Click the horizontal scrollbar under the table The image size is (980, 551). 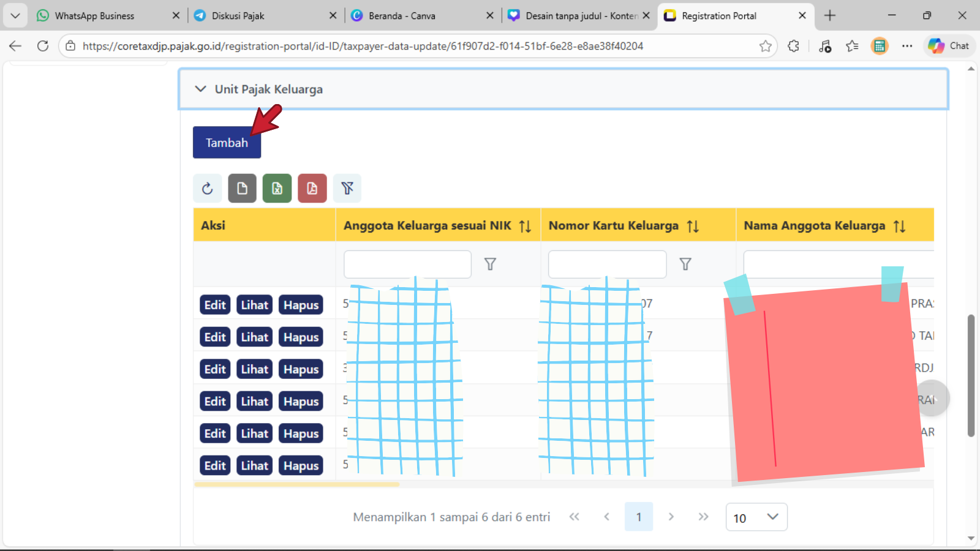coord(296,484)
